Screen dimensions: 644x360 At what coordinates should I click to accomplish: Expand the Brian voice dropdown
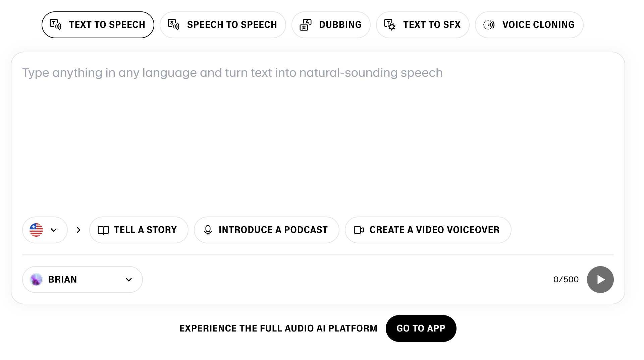pyautogui.click(x=129, y=280)
